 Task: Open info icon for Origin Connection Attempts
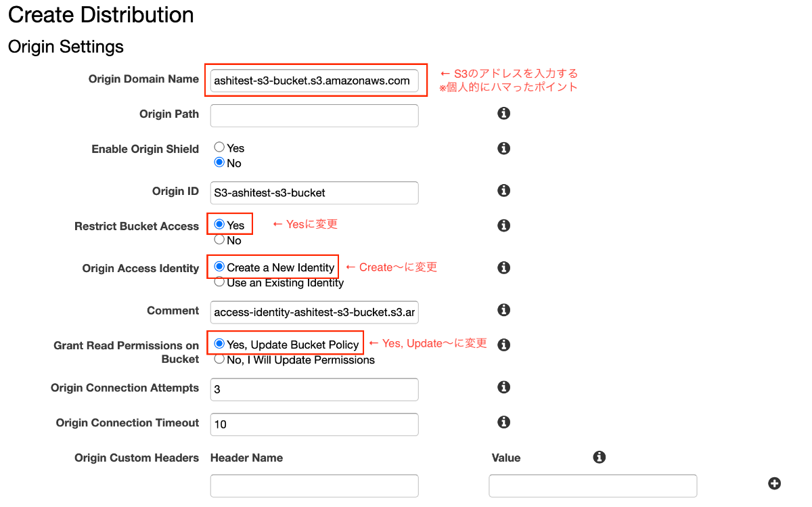(x=503, y=387)
